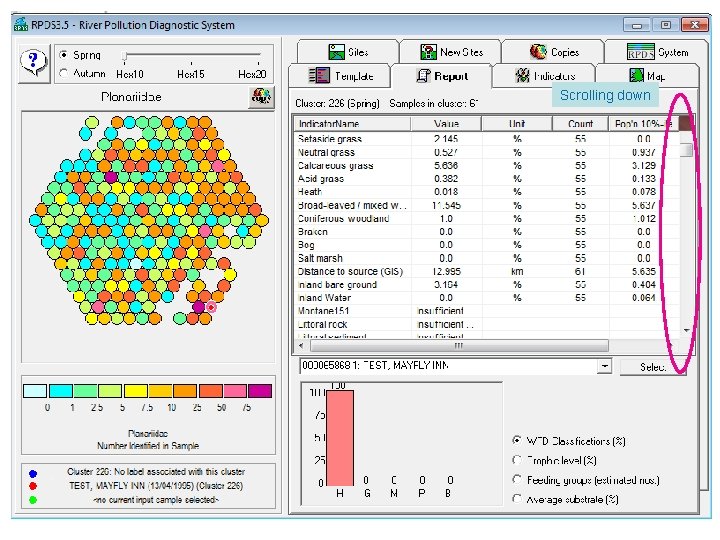Click the Template tab icon
The image size is (720, 540).
coord(319,76)
